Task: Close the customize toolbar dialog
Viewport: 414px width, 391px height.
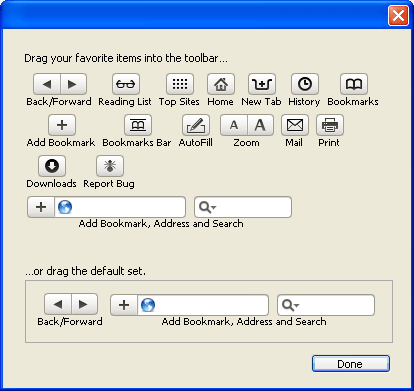Action: tap(398, 15)
